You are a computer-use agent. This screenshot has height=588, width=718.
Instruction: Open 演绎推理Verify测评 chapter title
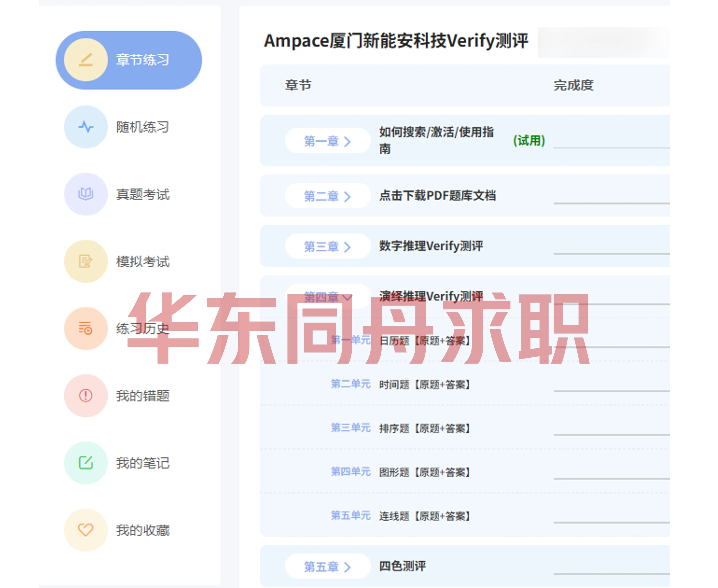tap(431, 296)
